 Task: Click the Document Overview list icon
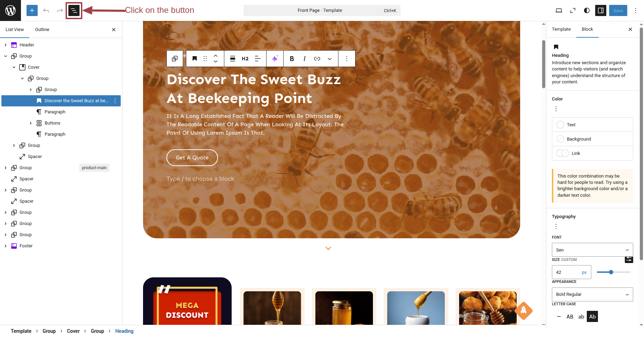click(74, 10)
